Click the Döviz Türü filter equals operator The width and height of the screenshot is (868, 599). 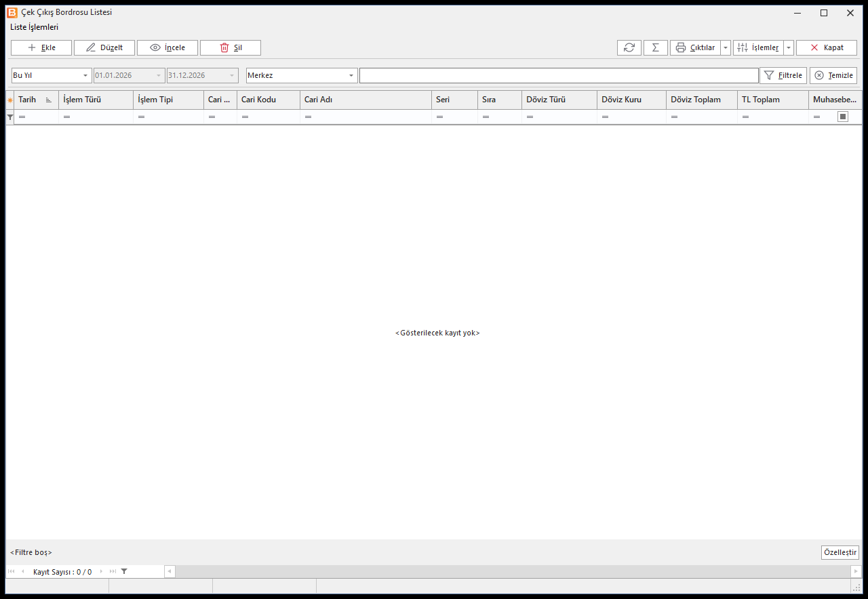pos(530,117)
